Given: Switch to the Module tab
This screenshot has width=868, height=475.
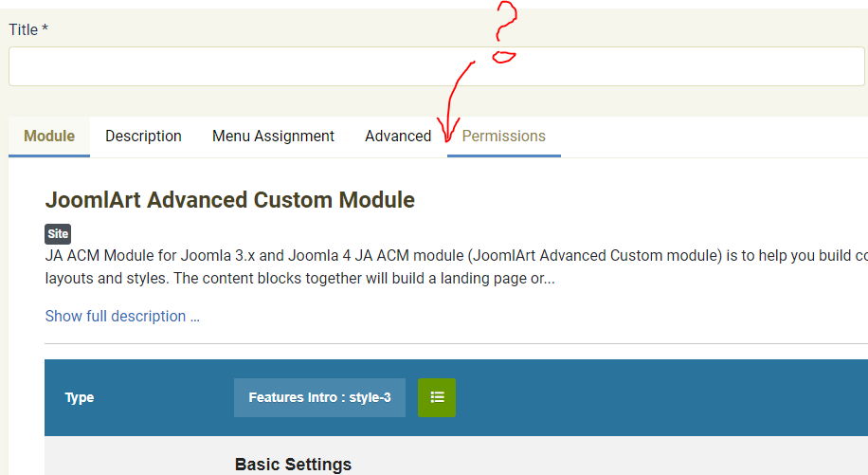Looking at the screenshot, I should (x=49, y=137).
